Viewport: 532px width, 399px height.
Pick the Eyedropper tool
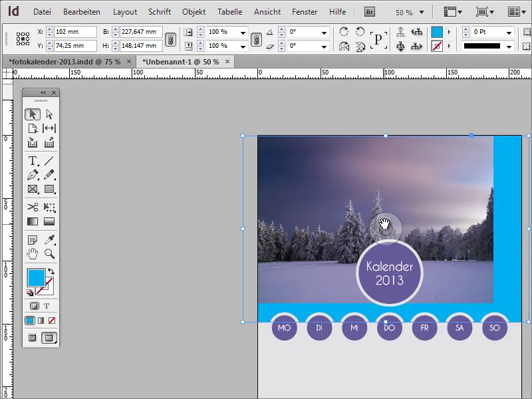click(x=49, y=240)
